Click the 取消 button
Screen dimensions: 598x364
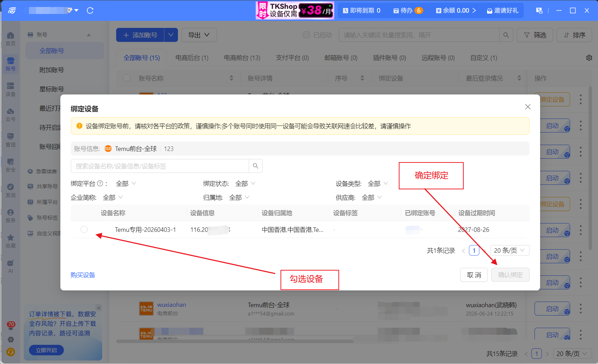474,275
